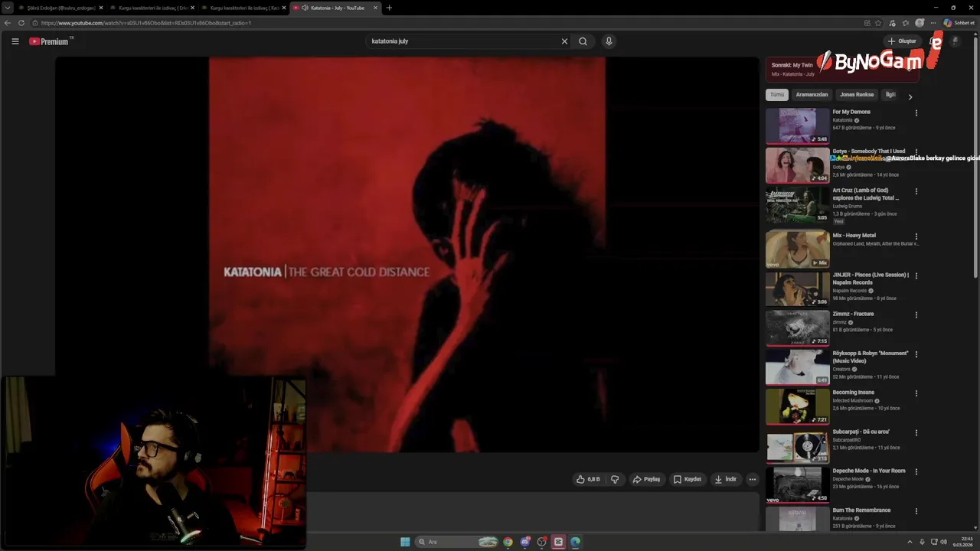Start voice search with the microphone
This screenshot has height=551, width=980.
point(609,41)
